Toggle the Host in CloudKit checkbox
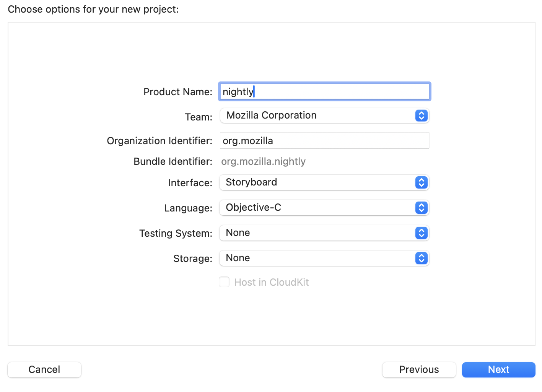Screen dimensions: 542x392 click(x=224, y=282)
